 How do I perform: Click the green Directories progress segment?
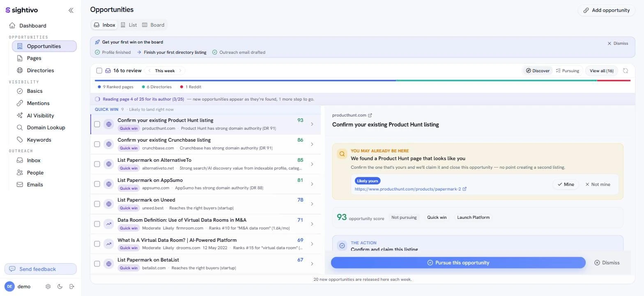(x=497, y=80)
